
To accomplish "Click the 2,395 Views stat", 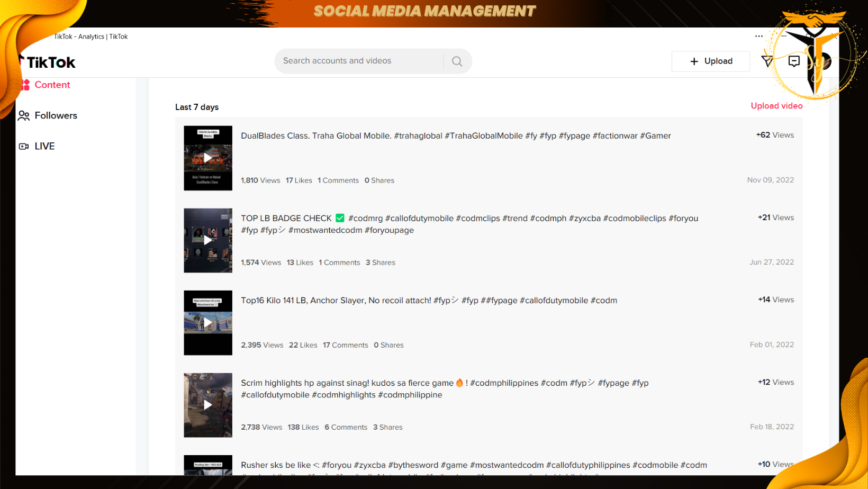I will click(262, 345).
